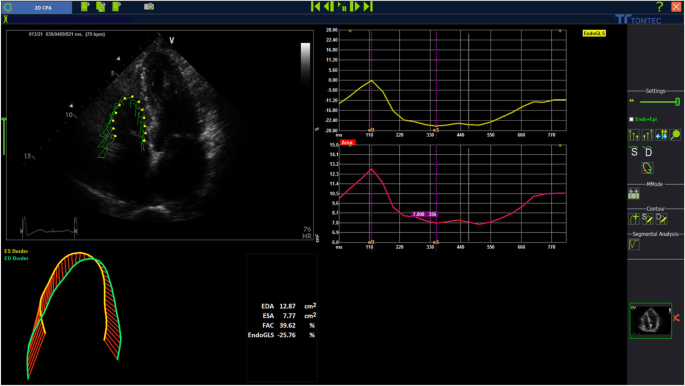Viewport: 685px width, 386px height.
Task: Click the camera snapshot icon
Action: [149, 7]
